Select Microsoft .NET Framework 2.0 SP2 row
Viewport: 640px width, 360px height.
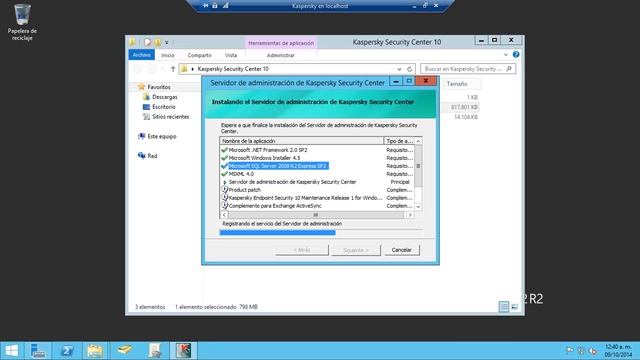click(x=317, y=150)
